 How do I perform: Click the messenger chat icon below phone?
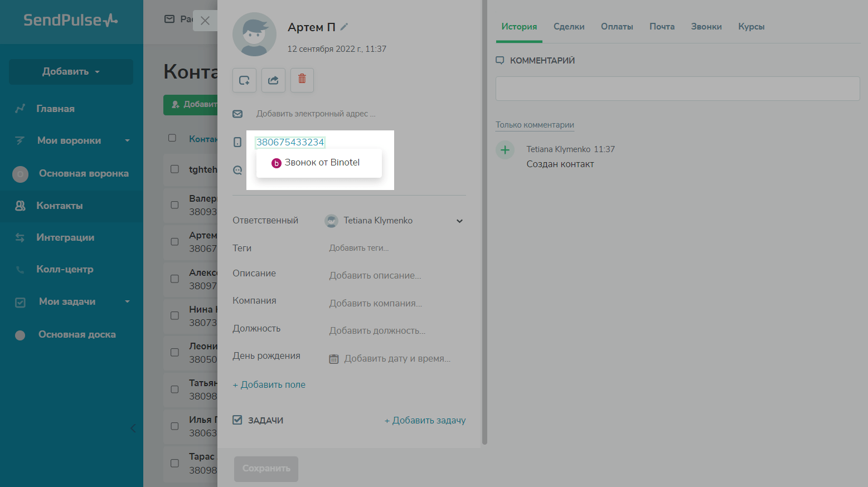(237, 171)
